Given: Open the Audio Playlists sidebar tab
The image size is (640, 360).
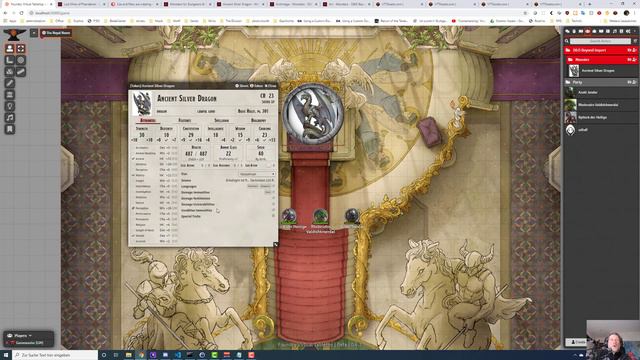Looking at the screenshot, I should [615, 31].
